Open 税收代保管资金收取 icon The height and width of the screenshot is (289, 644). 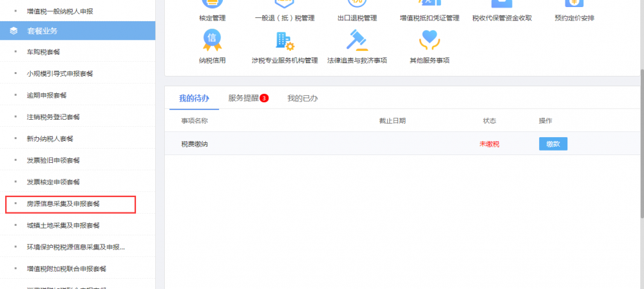click(x=502, y=3)
